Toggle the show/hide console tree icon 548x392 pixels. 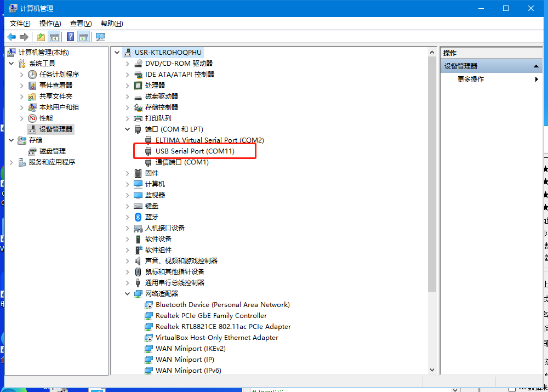tap(54, 37)
